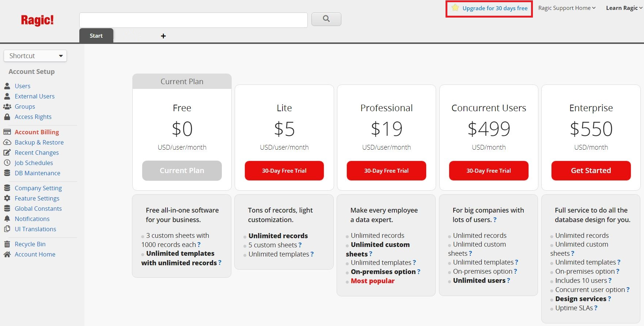Click the $19 Professional price
Viewport: 644px width, 326px height.
pyautogui.click(x=386, y=129)
